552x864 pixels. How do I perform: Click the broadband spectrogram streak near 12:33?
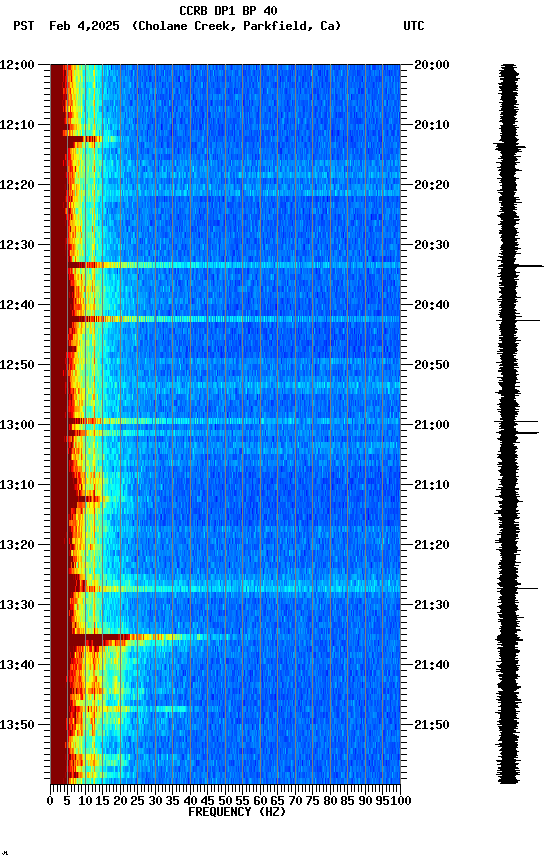point(234,266)
